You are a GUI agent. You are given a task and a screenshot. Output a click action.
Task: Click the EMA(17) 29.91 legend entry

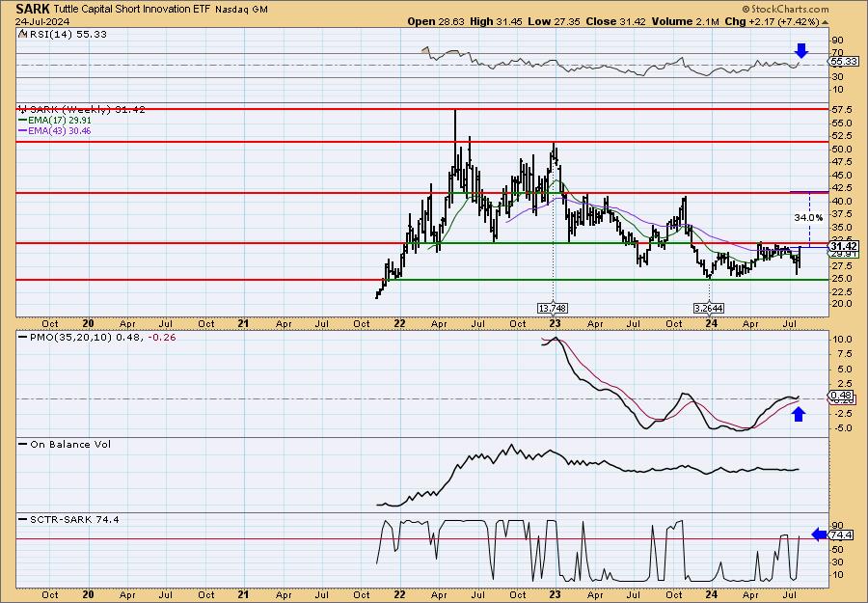coord(59,121)
